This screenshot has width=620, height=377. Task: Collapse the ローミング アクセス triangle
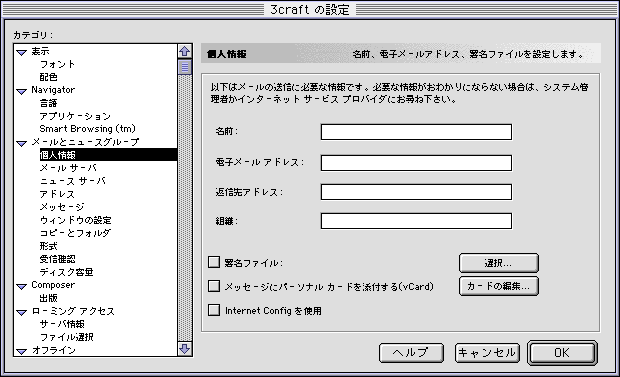pyautogui.click(x=22, y=312)
